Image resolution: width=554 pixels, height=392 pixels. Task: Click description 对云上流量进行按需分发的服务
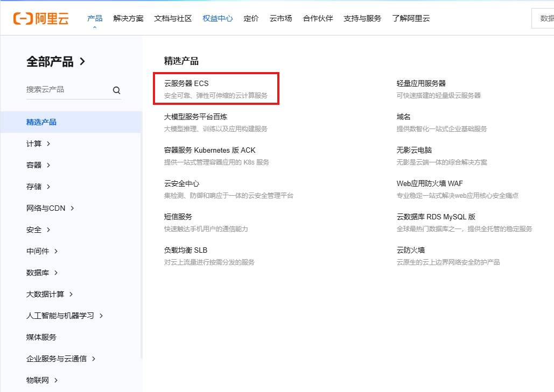tap(209, 262)
